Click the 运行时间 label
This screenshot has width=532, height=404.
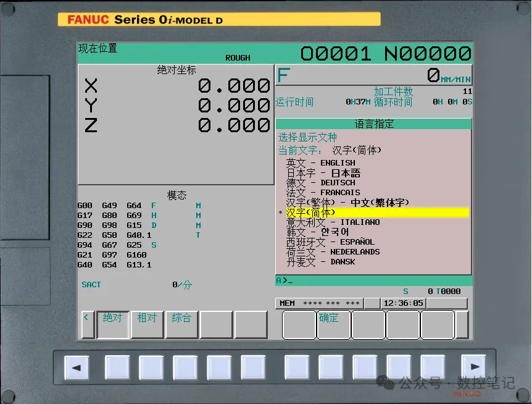[294, 102]
